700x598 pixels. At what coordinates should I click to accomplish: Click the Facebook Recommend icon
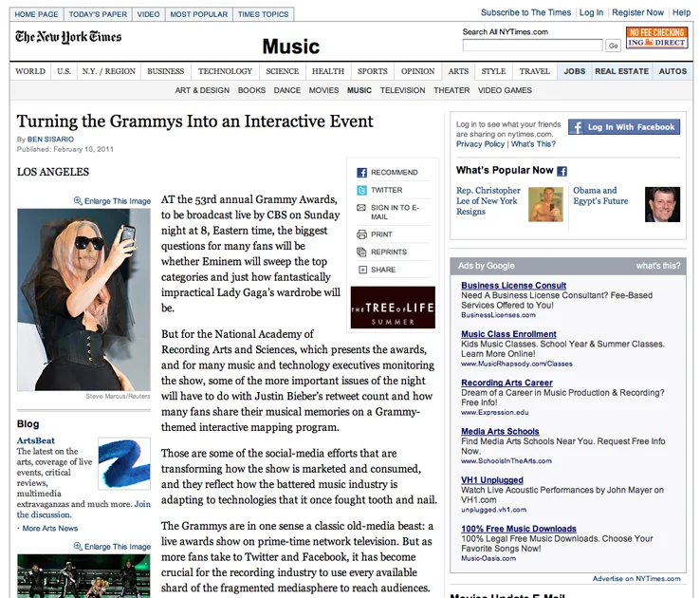click(x=361, y=173)
